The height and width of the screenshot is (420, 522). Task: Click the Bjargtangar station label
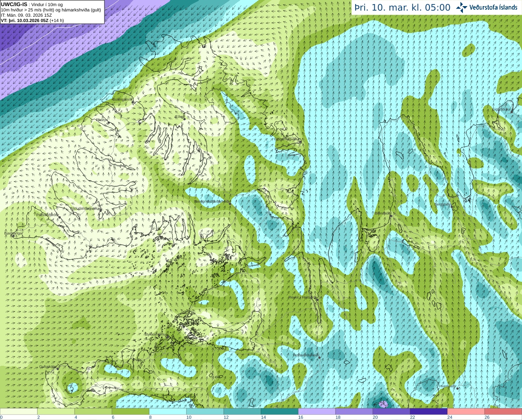(x=13, y=233)
